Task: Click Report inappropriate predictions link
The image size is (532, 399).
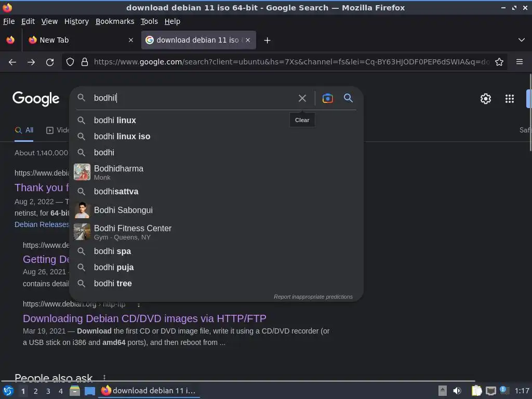Action: pyautogui.click(x=313, y=297)
